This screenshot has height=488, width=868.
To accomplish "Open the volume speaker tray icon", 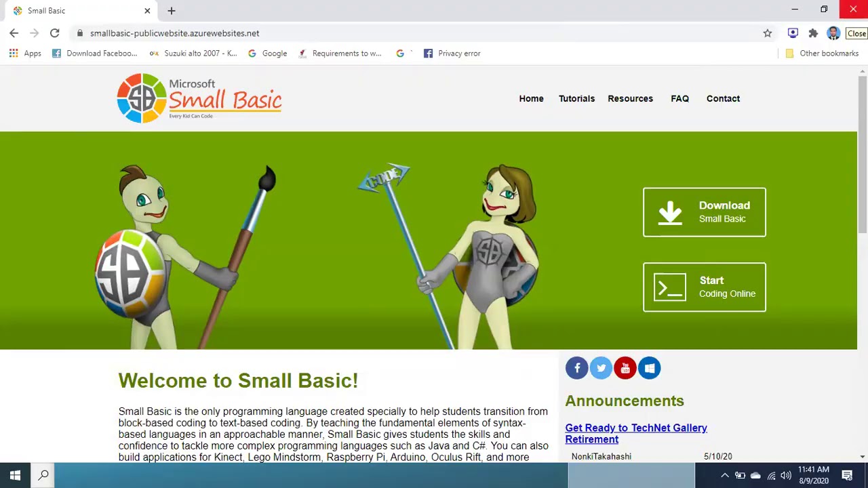I will [786, 476].
